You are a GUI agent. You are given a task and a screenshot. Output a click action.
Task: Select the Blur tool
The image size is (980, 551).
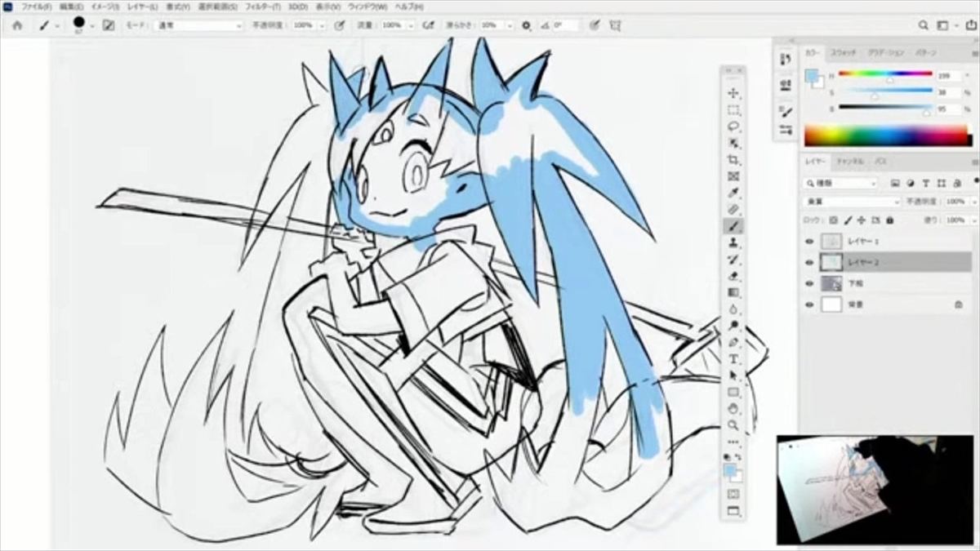(733, 309)
